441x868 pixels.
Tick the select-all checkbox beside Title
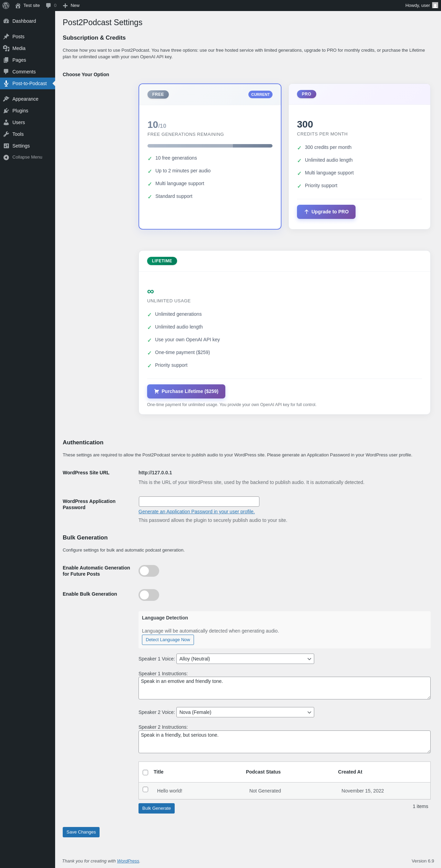point(145,773)
